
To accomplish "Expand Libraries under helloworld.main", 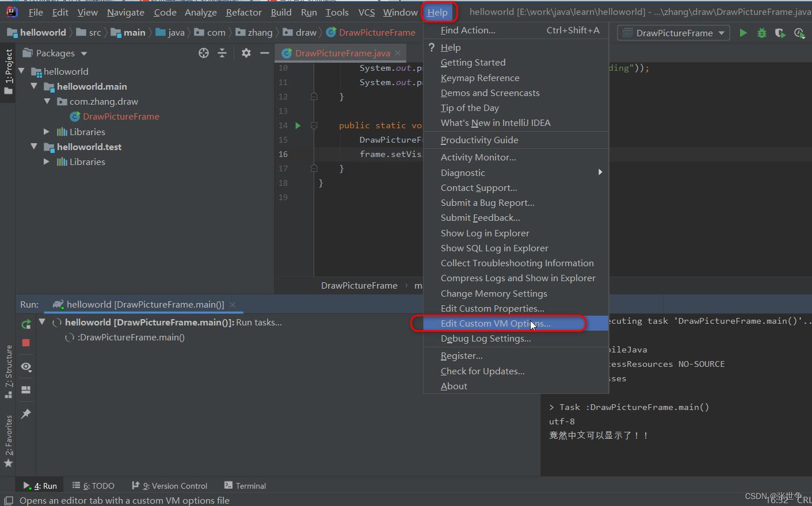I will (47, 132).
